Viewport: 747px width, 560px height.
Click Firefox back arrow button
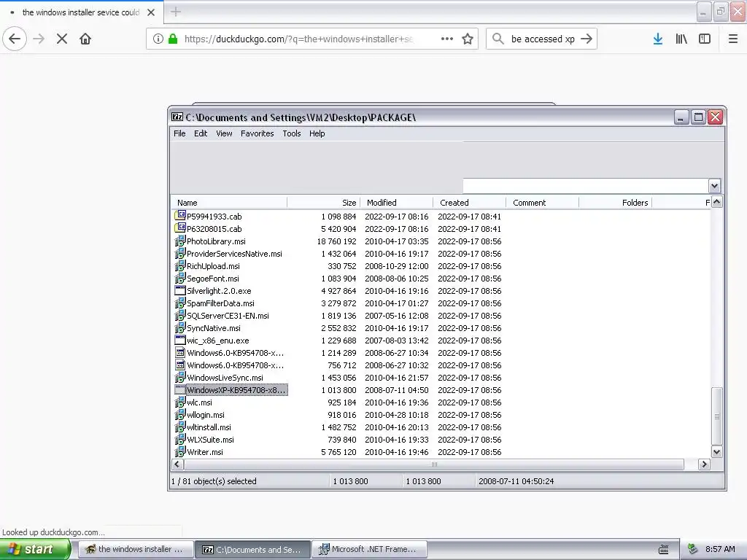pyautogui.click(x=15, y=39)
